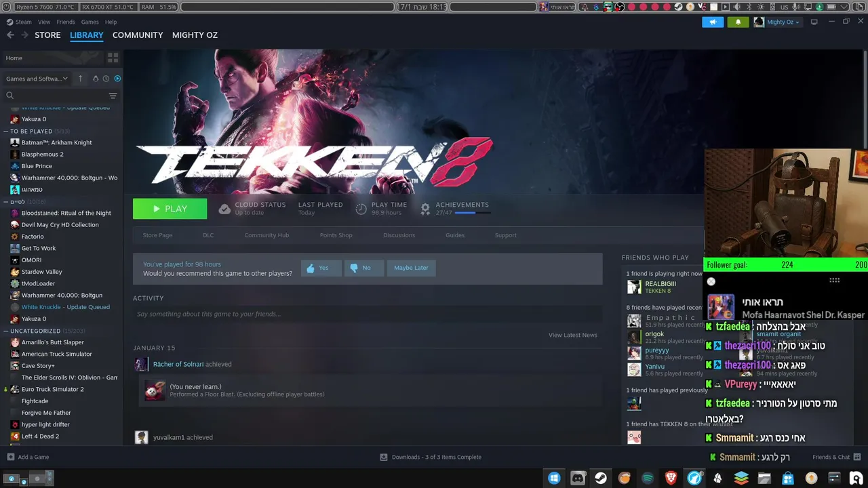Select Factorio in library list
Image resolution: width=868 pixels, height=488 pixels.
pos(33,237)
